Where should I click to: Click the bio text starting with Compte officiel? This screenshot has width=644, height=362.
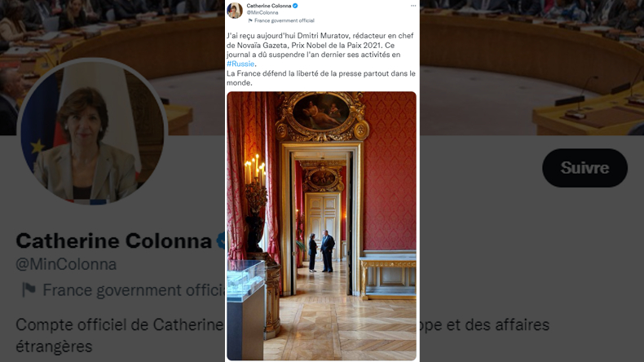coord(119,335)
